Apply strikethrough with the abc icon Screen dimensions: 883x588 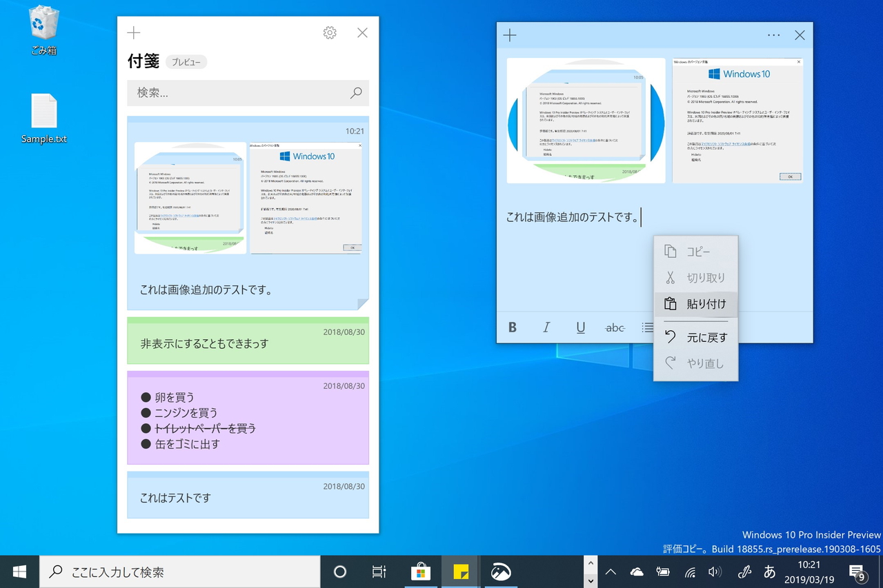point(614,327)
